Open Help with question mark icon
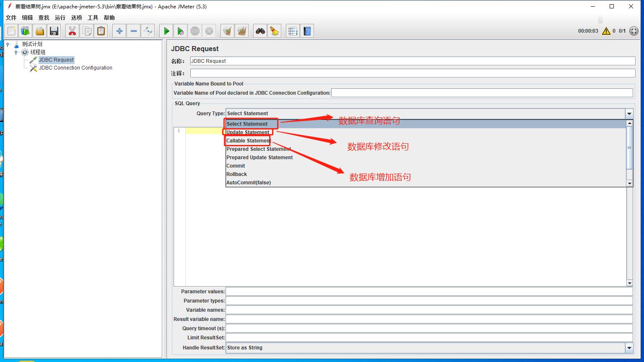The image size is (644, 362). pos(307,31)
